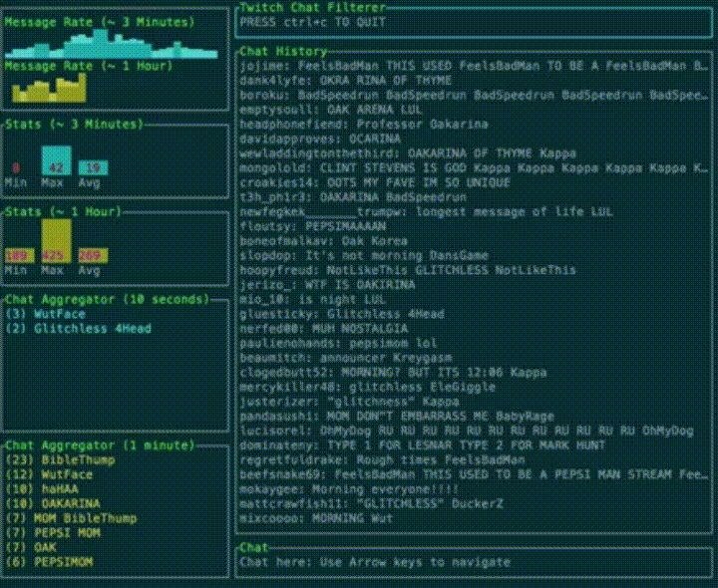Screen dimensions: 718x588
Task: Click headphonefiend's 'Professor Oakarina' message
Action: (x=364, y=124)
